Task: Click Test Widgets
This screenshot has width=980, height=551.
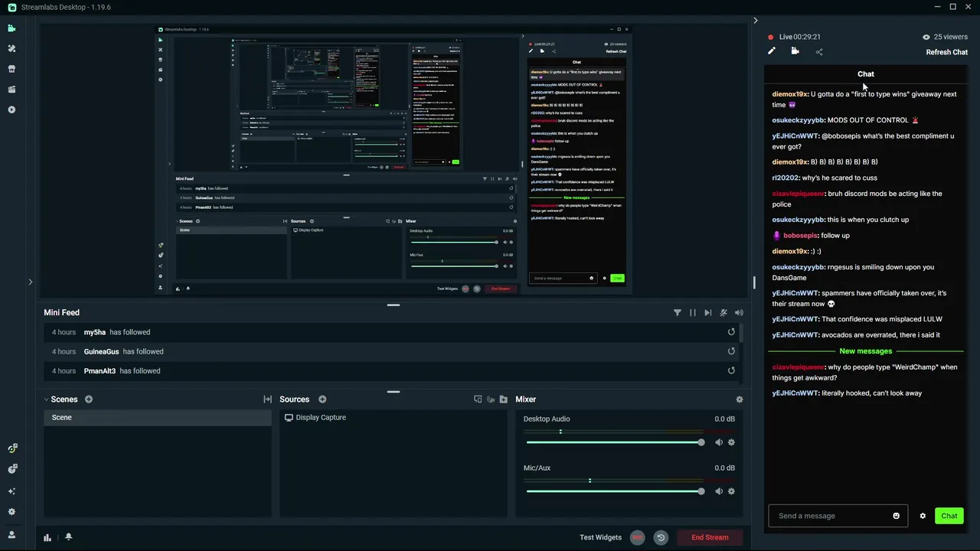Action: [x=600, y=537]
